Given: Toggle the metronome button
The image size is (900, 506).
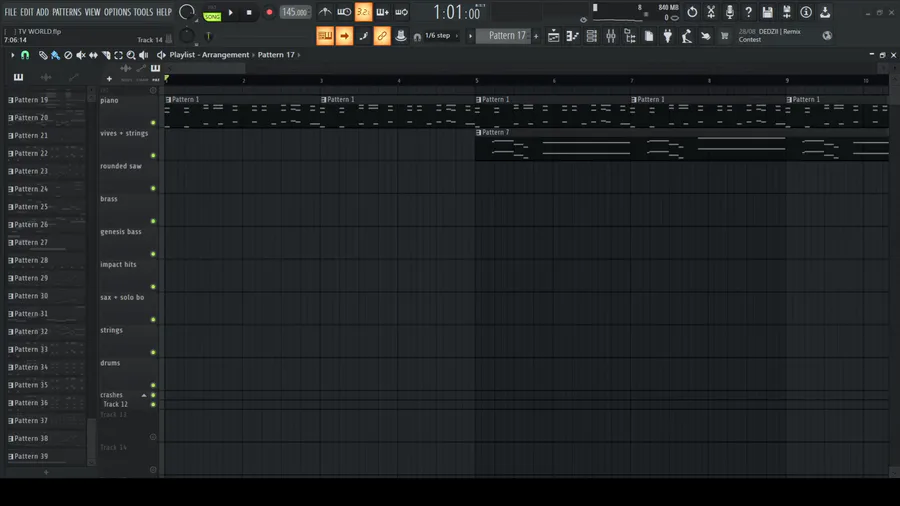Looking at the screenshot, I should coord(325,12).
